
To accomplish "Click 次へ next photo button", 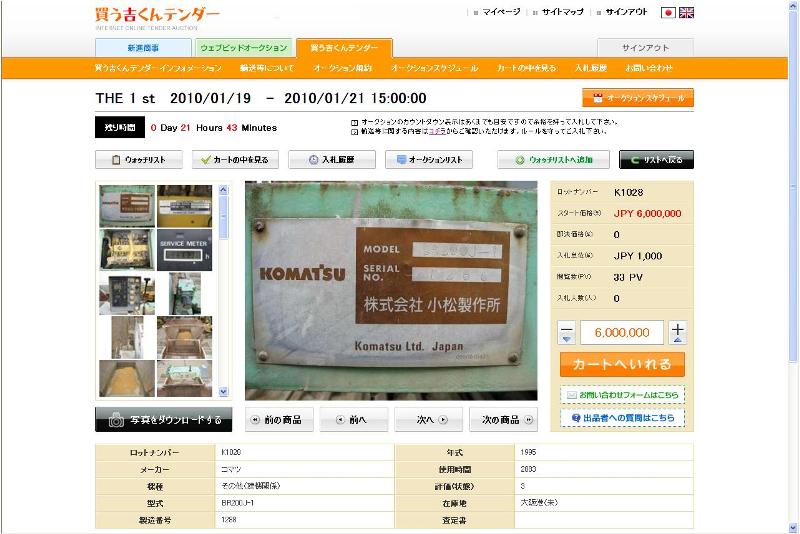I will click(429, 420).
